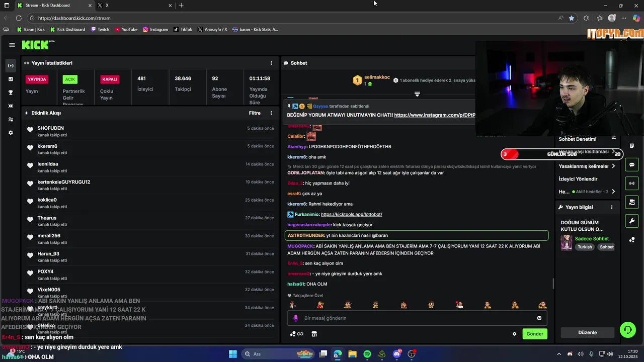Open the Kick logo home link
Screen dimensions: 644x362
(38, 45)
